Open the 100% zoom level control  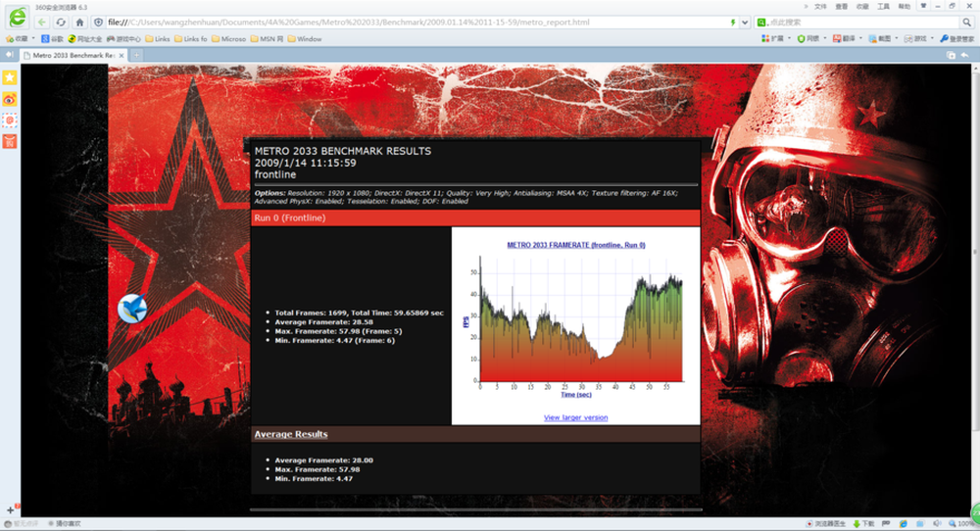(x=961, y=523)
